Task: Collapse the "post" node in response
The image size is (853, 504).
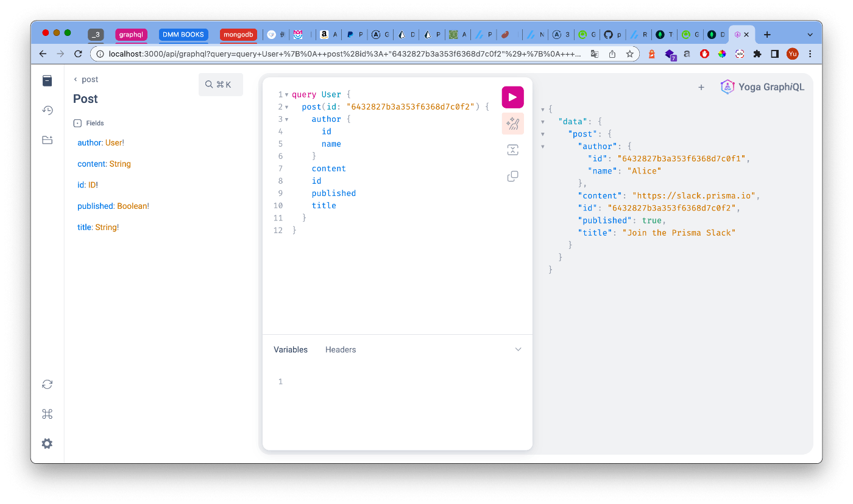Action: click(543, 134)
